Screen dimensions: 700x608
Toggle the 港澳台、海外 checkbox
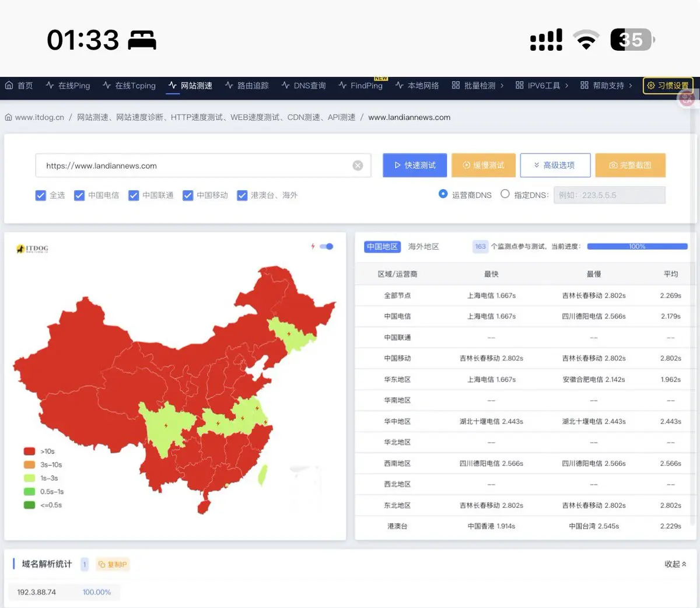point(242,195)
